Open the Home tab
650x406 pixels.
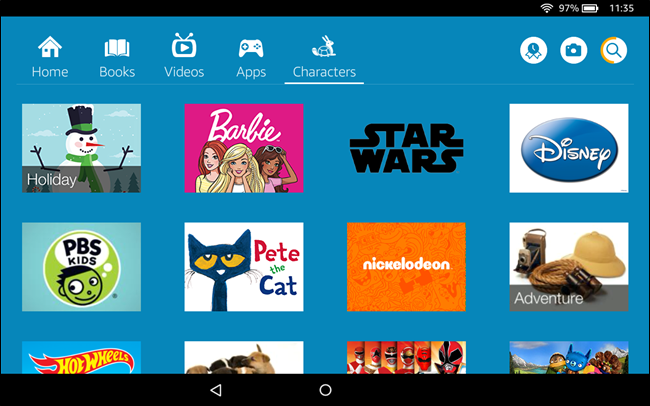coord(50,57)
